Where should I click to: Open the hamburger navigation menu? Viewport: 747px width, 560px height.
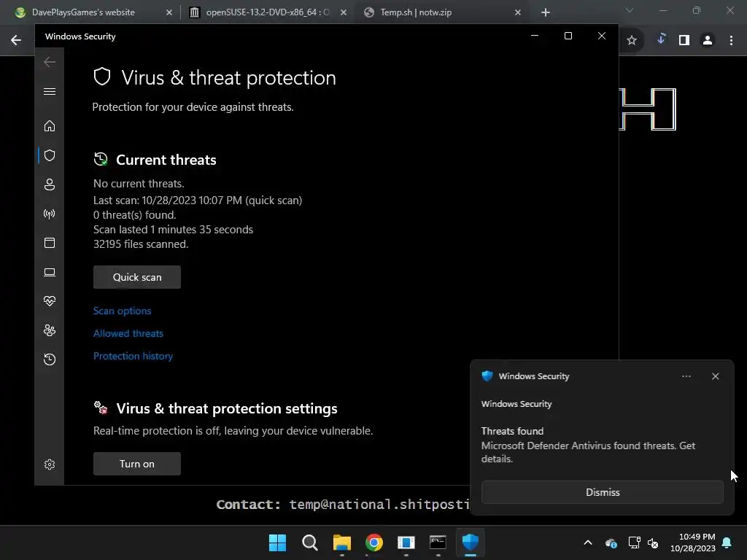(50, 91)
